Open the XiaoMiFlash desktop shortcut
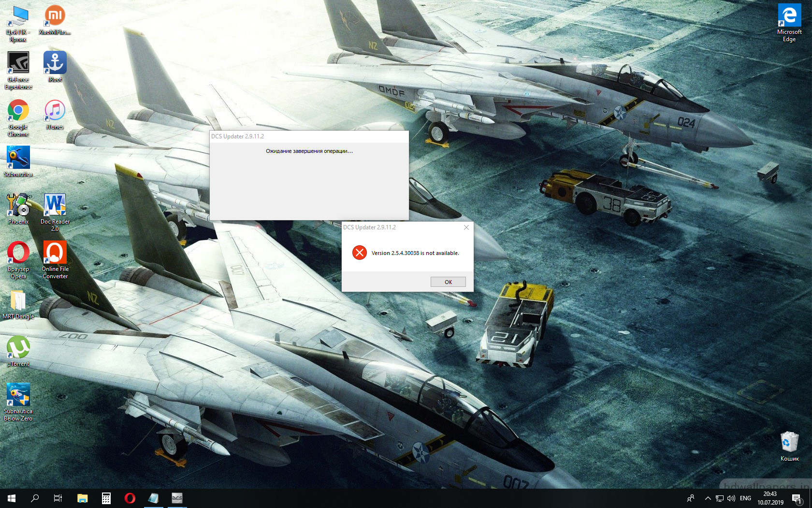Image resolution: width=812 pixels, height=508 pixels. click(55, 20)
